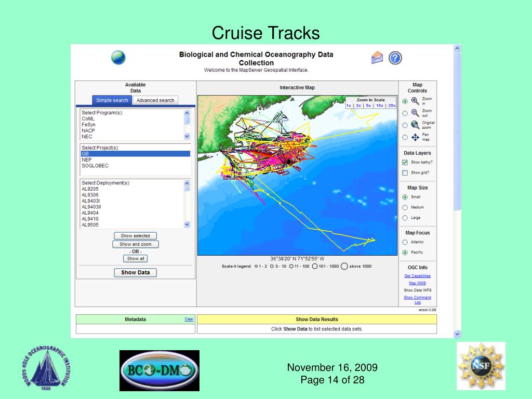This screenshot has width=532, height=399.
Task: Select the Large map size radio button
Action: [x=405, y=218]
